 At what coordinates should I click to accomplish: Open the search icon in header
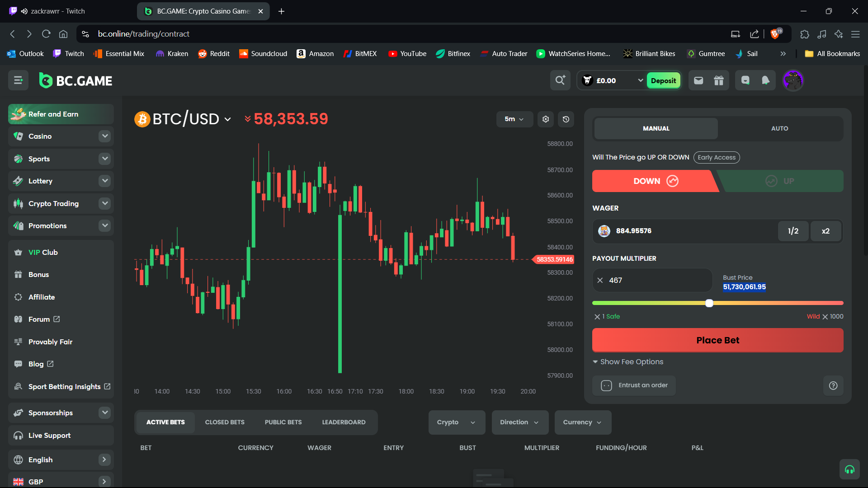coord(560,80)
